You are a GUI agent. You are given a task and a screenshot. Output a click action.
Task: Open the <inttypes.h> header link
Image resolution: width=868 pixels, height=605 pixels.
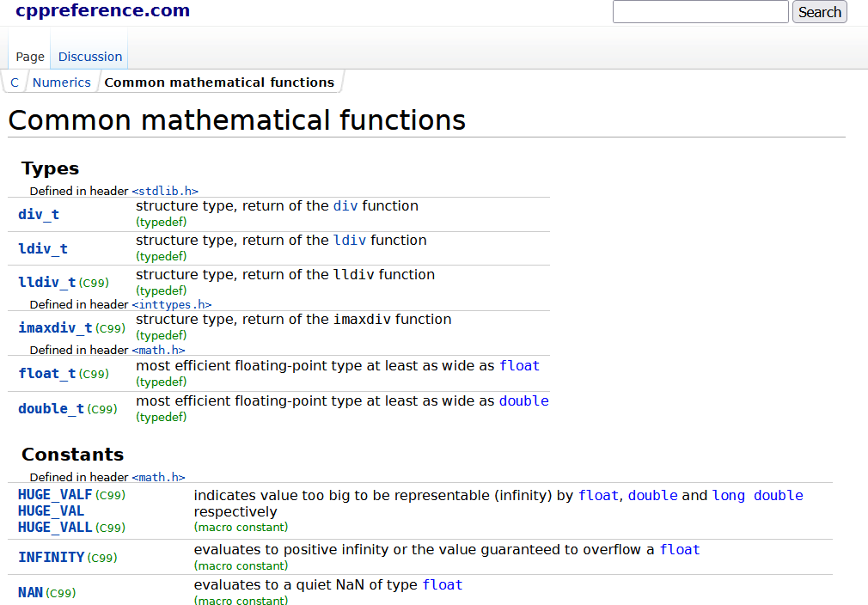(171, 304)
